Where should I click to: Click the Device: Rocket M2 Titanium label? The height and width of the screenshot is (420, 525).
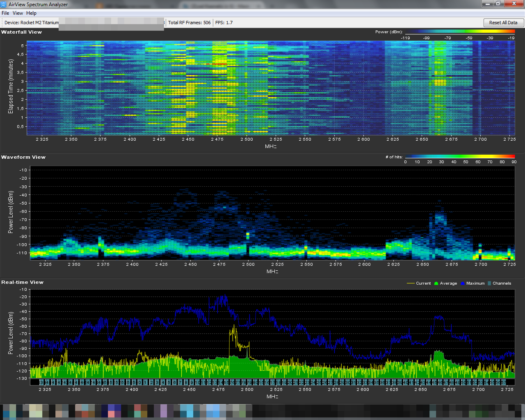click(x=32, y=23)
